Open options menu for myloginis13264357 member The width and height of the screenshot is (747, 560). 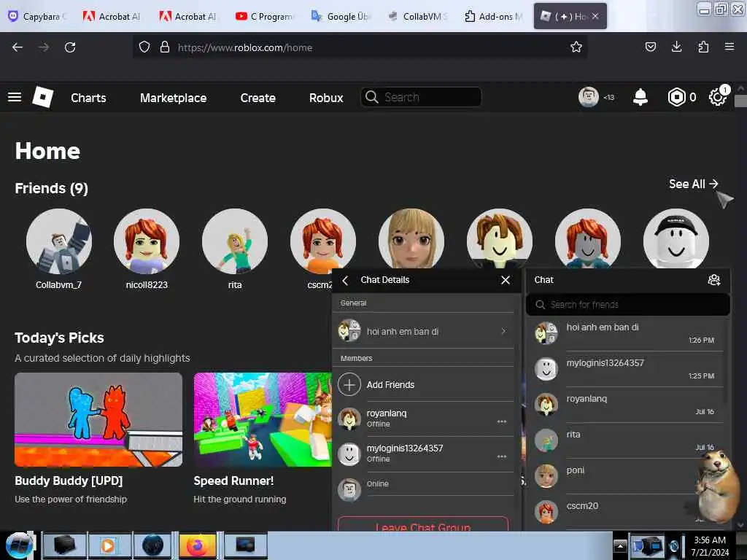tap(502, 456)
